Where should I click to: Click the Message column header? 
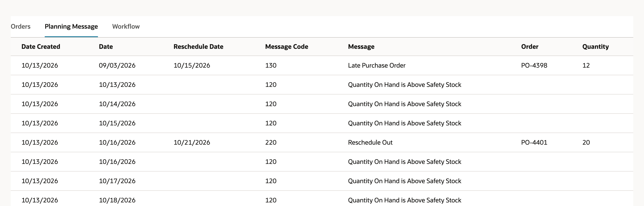361,47
